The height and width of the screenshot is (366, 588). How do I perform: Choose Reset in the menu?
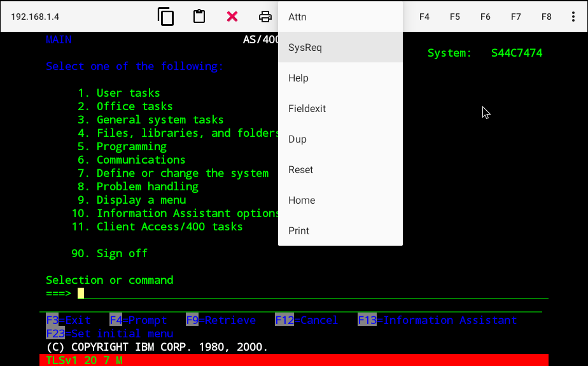(x=340, y=169)
